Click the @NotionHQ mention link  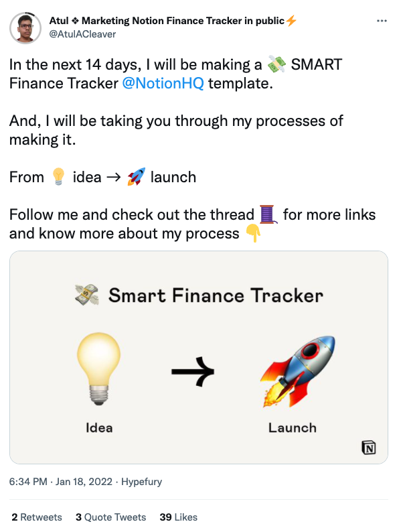pos(163,84)
